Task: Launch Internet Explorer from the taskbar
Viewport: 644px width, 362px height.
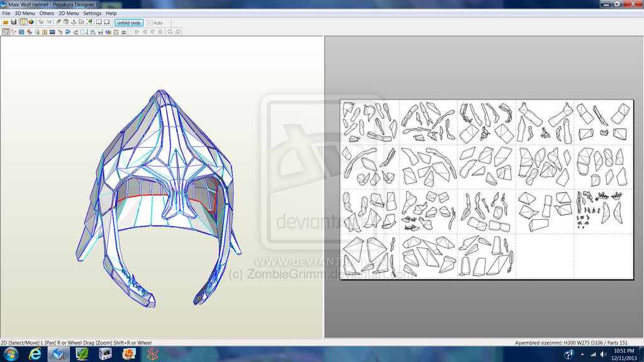Action: click(x=35, y=354)
